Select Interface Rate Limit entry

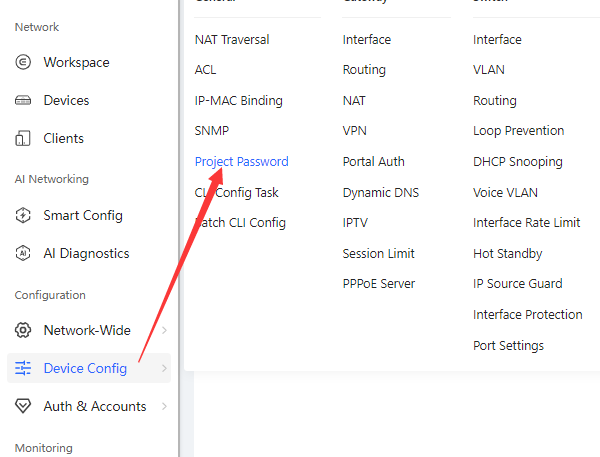click(527, 222)
